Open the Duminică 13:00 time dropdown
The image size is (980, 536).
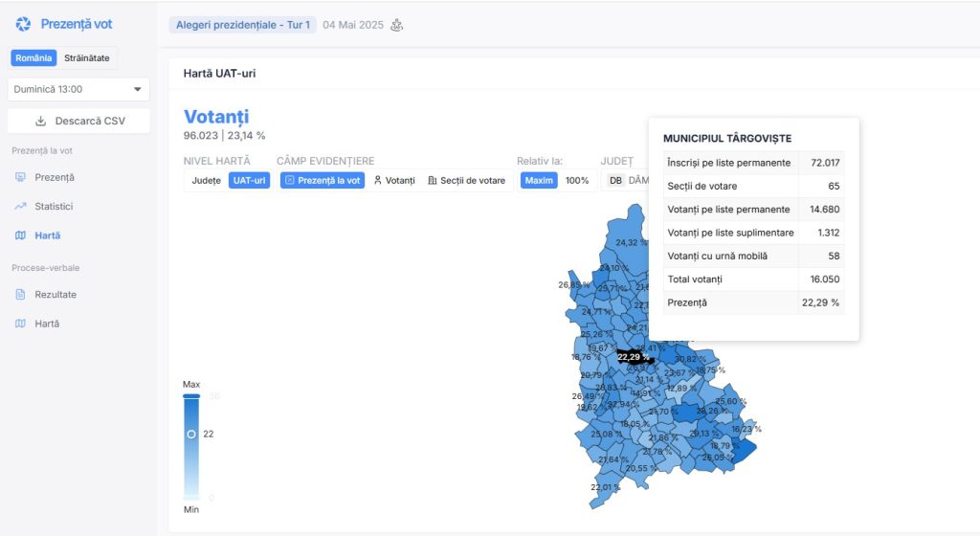pos(78,89)
